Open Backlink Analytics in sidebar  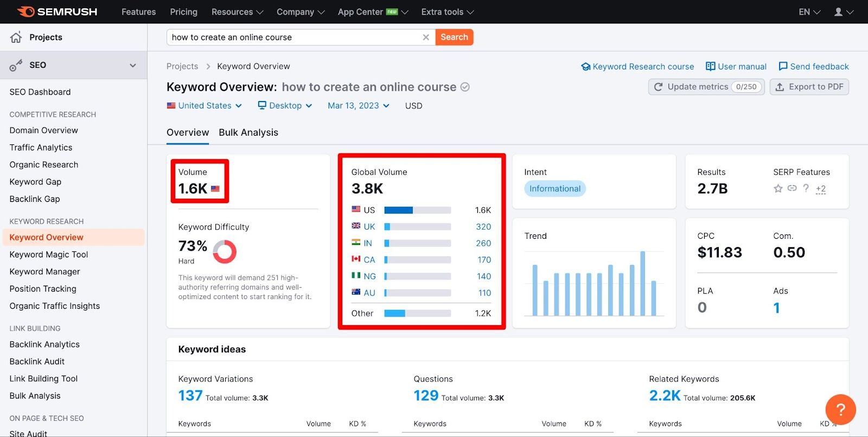(x=44, y=344)
